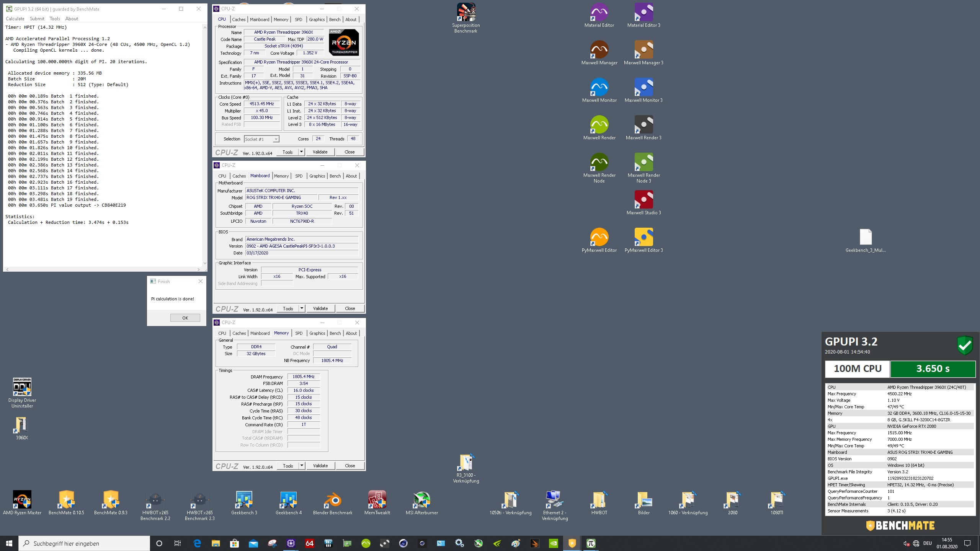Click Tools button in top CPU-Z window
Screen dimensions: 980x551
287,152
